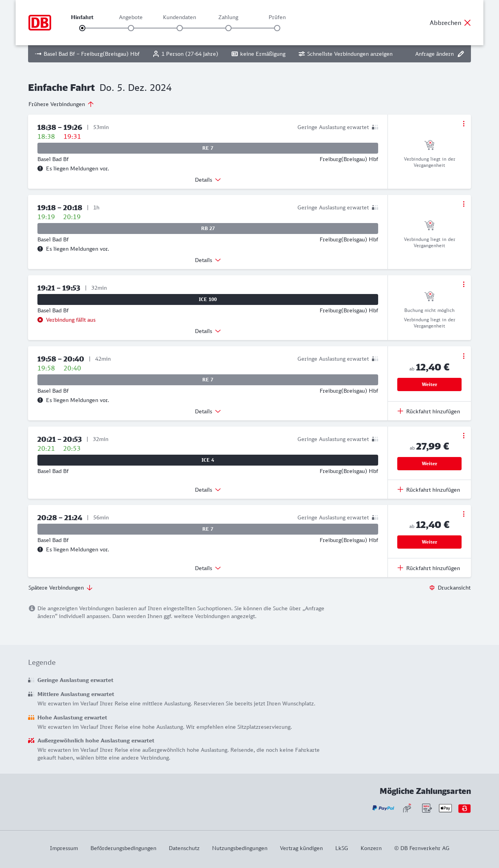The image size is (499, 868).
Task: Select the Angebote step marker
Action: (x=131, y=28)
